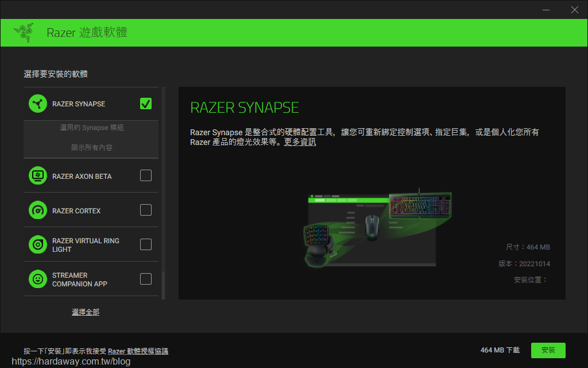The width and height of the screenshot is (588, 368).
Task: Click the Razer Axon Beta monitor icon
Action: pos(38,175)
